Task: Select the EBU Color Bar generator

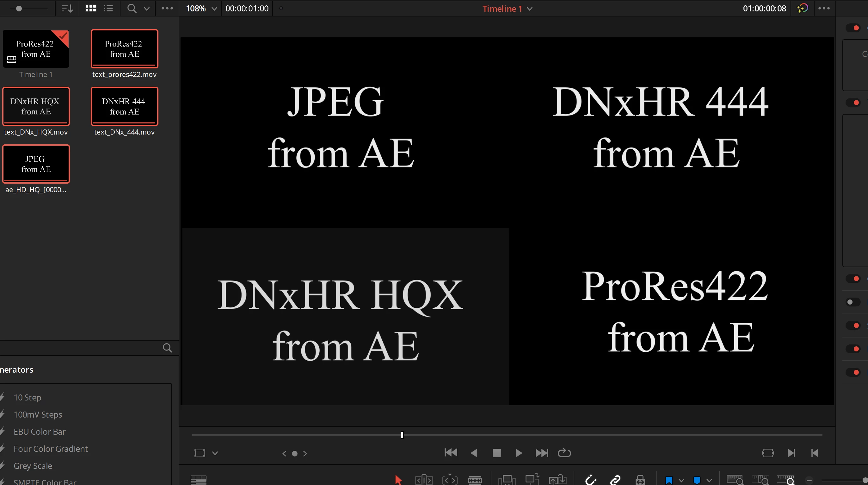Action: pyautogui.click(x=40, y=431)
